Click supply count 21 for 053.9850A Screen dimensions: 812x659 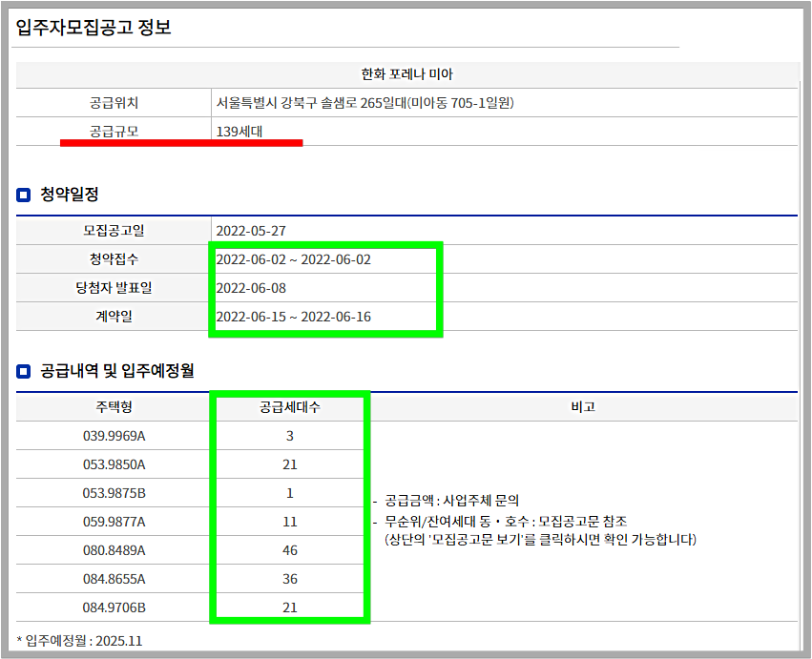click(289, 464)
